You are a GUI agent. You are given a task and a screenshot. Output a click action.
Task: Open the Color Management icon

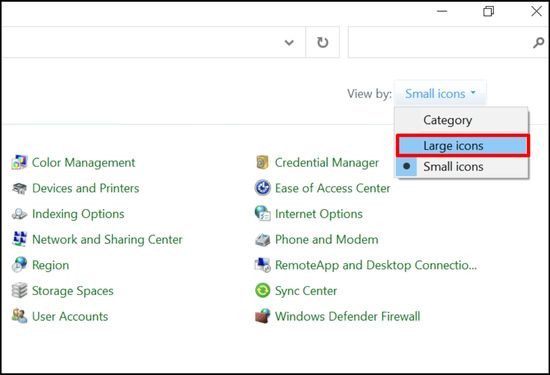(x=19, y=162)
